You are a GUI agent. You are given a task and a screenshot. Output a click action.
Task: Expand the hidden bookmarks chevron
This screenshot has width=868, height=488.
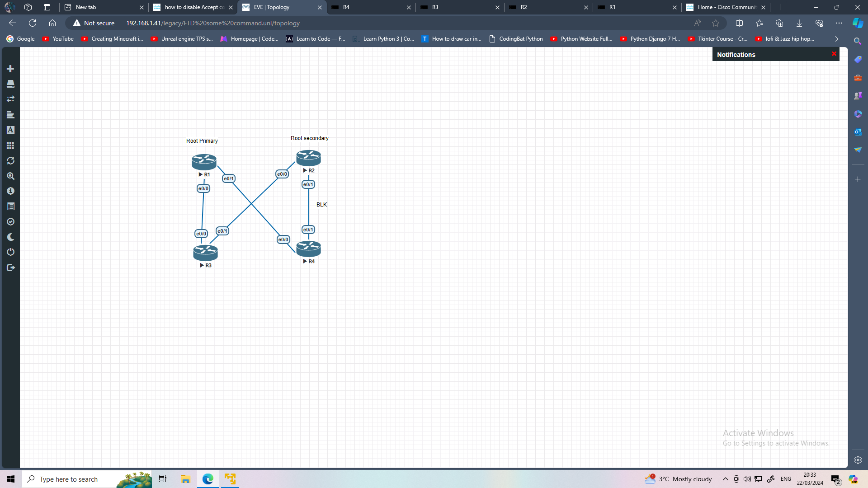point(836,39)
